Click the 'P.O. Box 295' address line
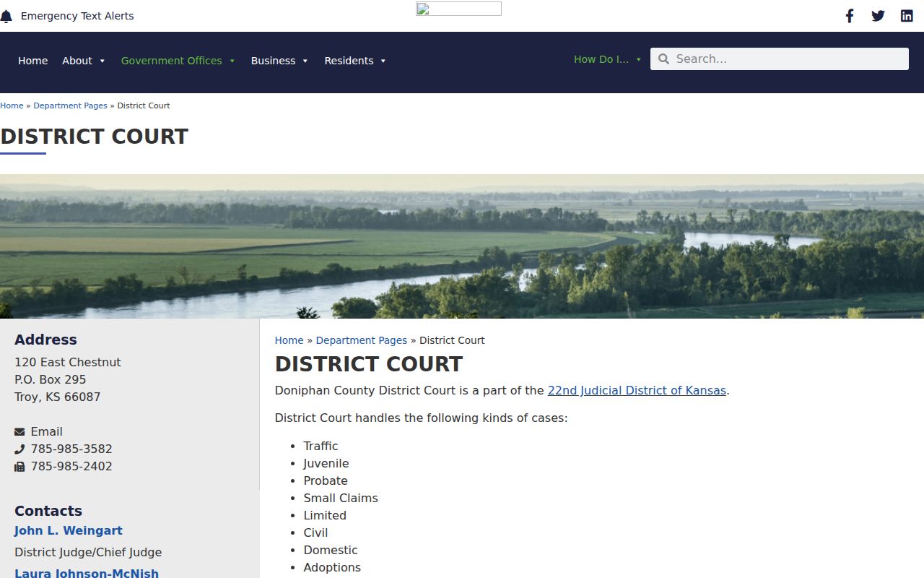924x578 pixels. [51, 379]
